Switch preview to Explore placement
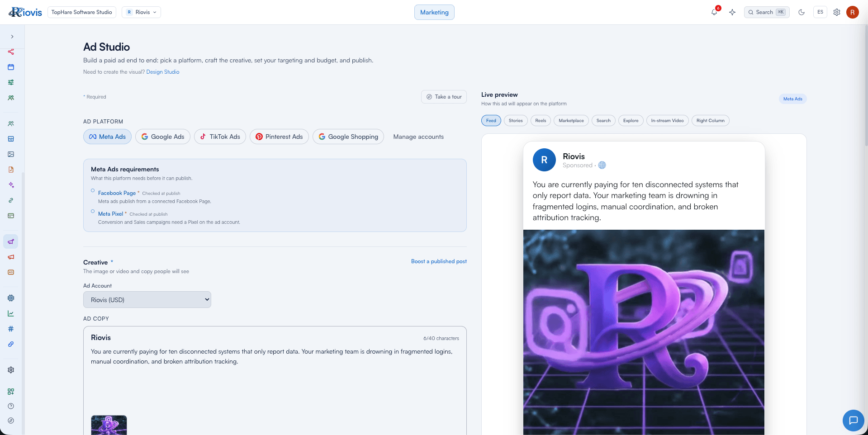The image size is (868, 435). pyautogui.click(x=631, y=121)
